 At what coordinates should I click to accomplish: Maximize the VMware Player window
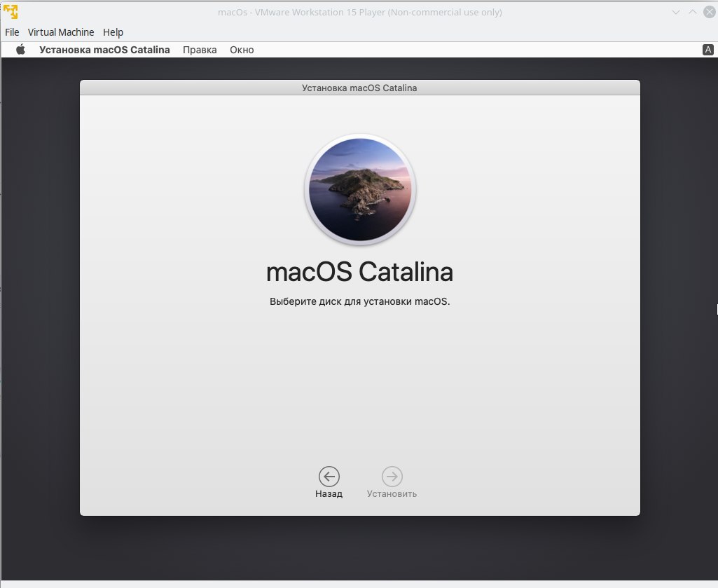[693, 12]
